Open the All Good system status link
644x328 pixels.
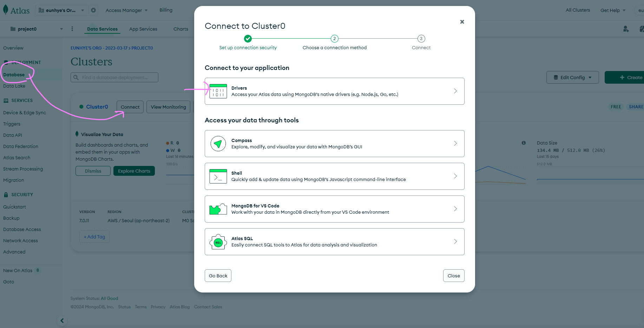tap(110, 298)
